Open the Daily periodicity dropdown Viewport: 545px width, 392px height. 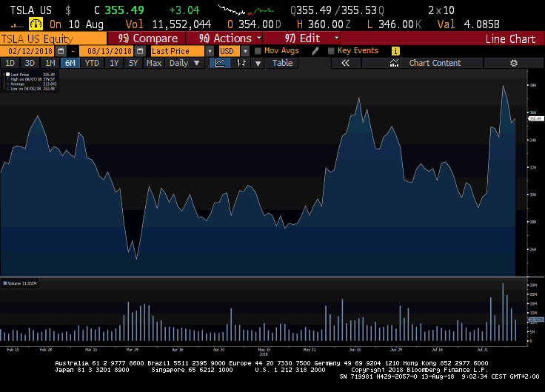(184, 63)
